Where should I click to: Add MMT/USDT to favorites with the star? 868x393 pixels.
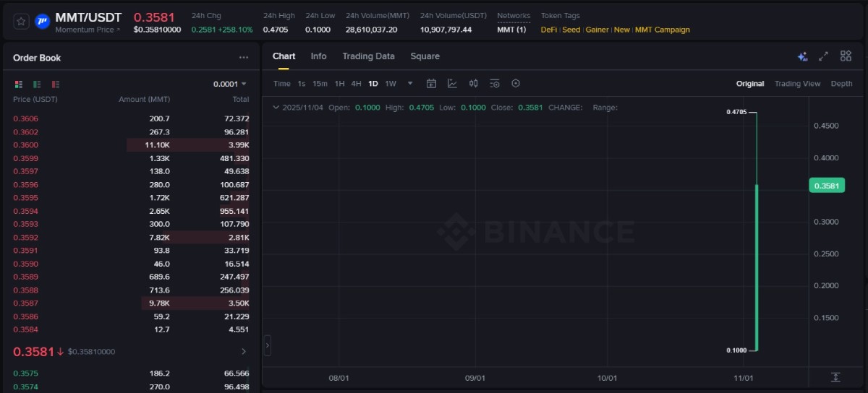(21, 22)
